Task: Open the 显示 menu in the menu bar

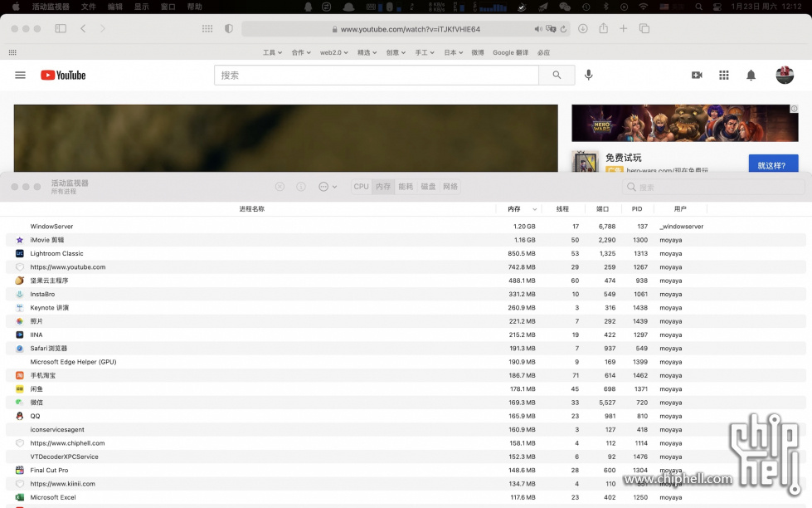Action: pos(141,7)
